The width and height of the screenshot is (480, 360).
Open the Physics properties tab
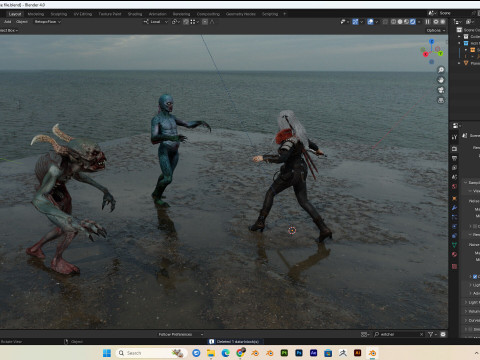454,226
